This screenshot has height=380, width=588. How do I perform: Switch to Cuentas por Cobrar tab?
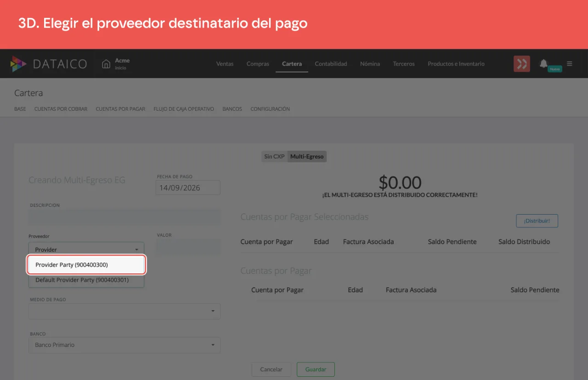(x=61, y=109)
